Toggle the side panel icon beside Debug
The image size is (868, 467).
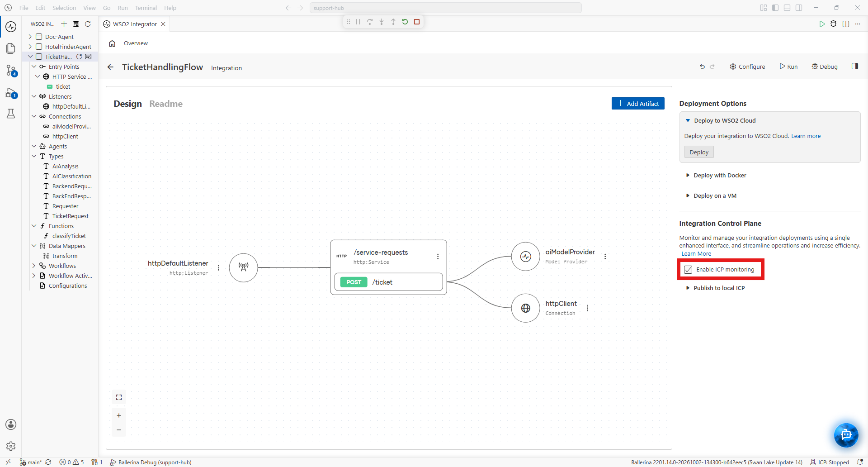(x=854, y=67)
